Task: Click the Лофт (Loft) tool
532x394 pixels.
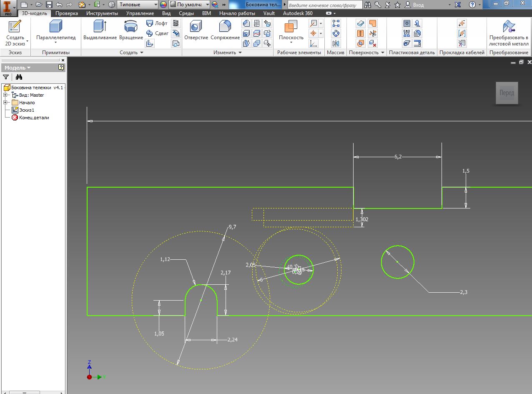Action: 157,23
